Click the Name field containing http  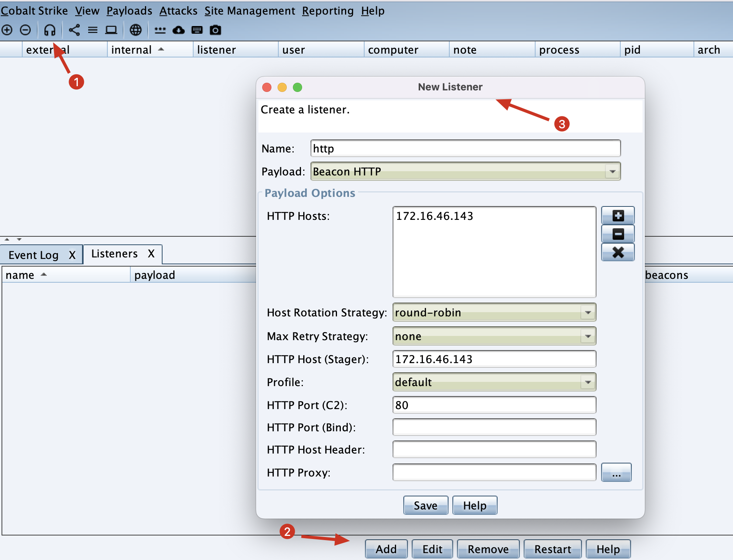(465, 148)
